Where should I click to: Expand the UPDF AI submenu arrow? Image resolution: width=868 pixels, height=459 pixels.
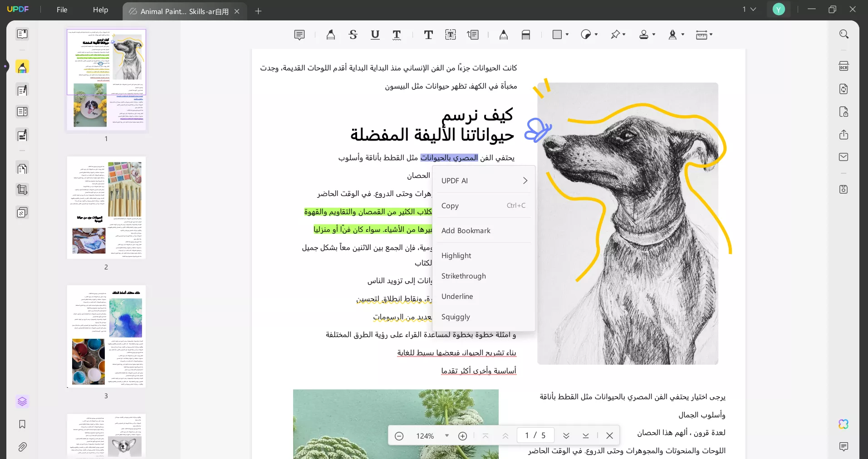point(525,181)
